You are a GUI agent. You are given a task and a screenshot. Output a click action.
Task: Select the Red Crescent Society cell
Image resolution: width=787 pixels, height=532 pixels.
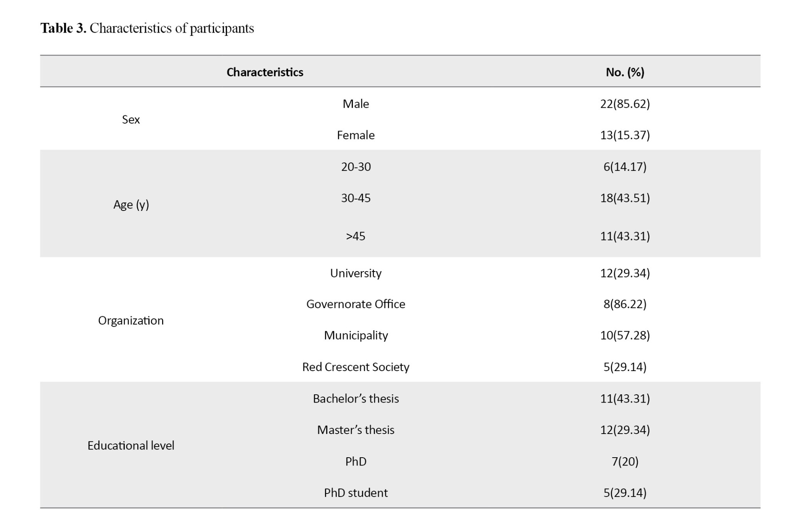(356, 367)
